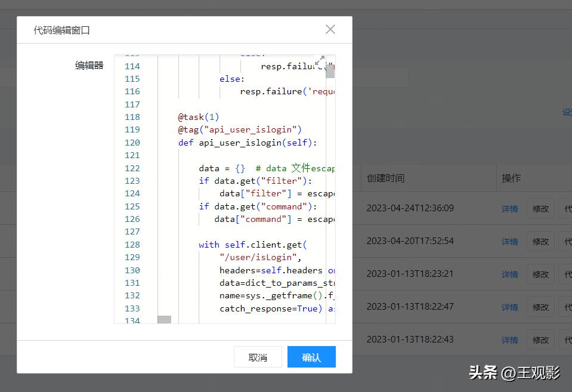Expand the code editor to fullscreen

coord(320,60)
